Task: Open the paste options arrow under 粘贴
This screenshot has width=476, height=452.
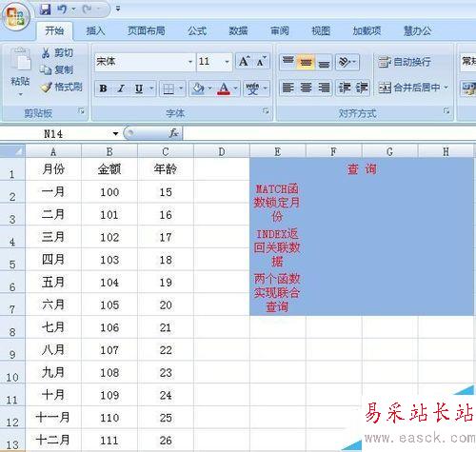Action: point(20,94)
